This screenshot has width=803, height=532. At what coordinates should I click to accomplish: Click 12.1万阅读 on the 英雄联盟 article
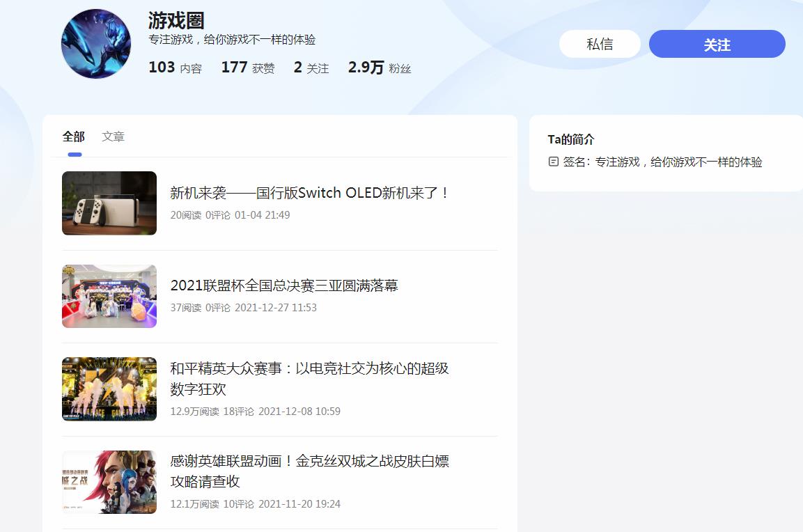point(194,504)
